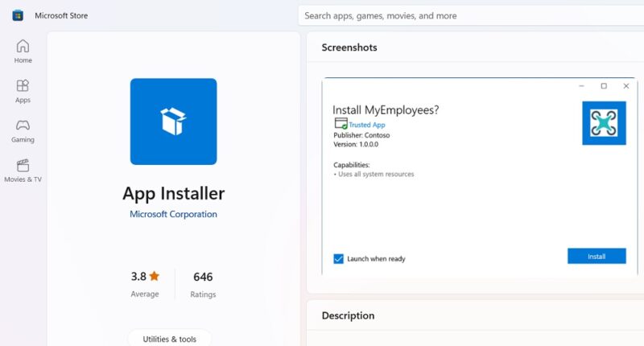Open the Movies & TV clapperboard icon
Screen dimensions: 644x346
coord(23,166)
